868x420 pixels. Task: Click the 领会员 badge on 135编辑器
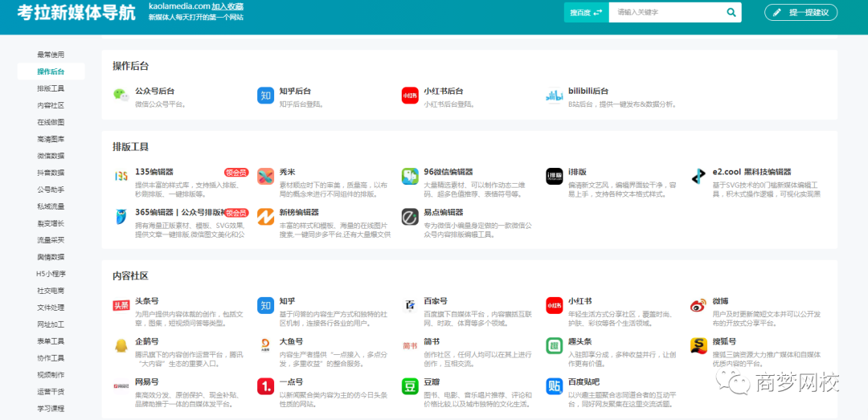click(235, 172)
